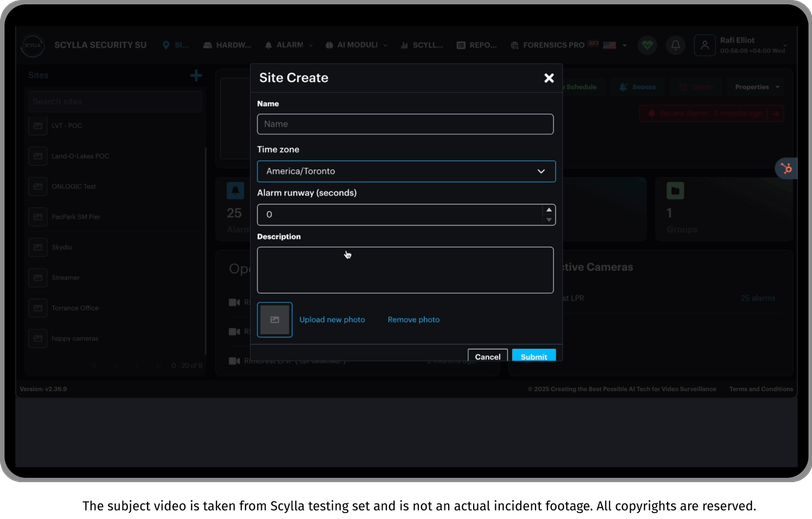This screenshot has width=812, height=519.
Task: Click the green heart health status icon
Action: [647, 45]
